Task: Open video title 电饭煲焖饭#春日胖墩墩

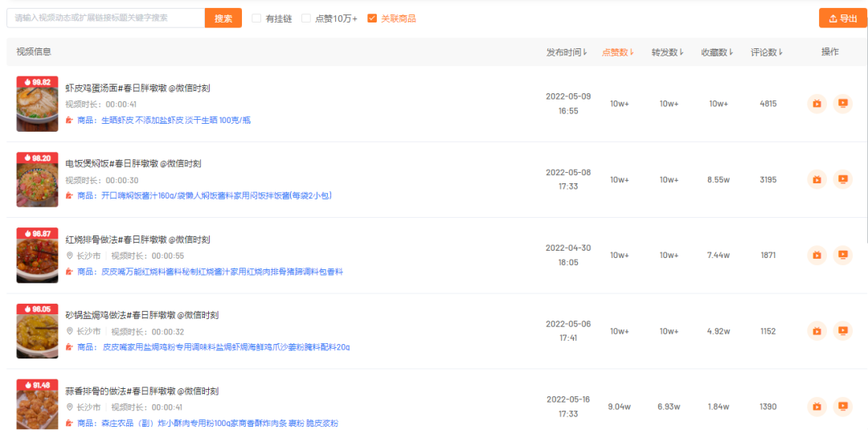Action: click(133, 164)
